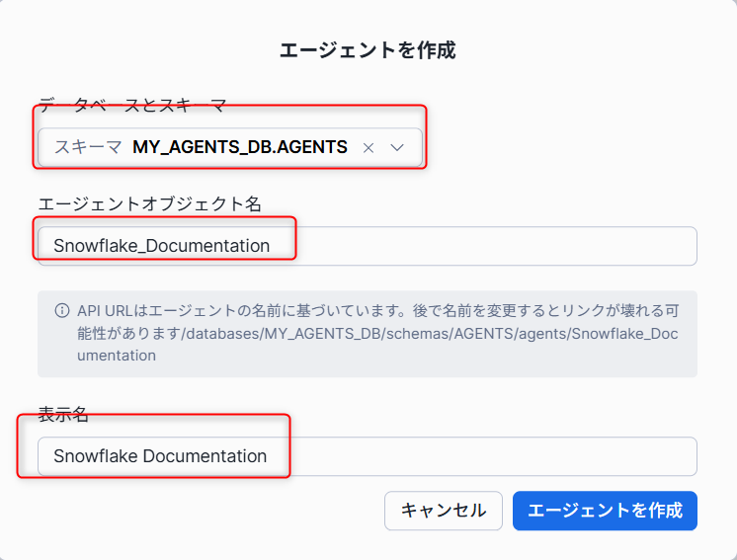Clear the selected MY_AGENTS_DB.AGENTS schema
737x560 pixels.
[368, 147]
